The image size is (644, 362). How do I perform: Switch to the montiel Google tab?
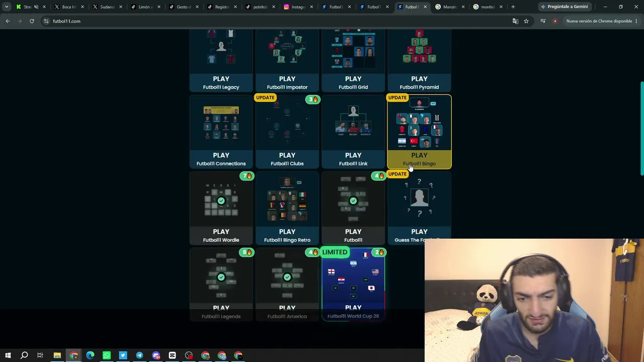487,7
